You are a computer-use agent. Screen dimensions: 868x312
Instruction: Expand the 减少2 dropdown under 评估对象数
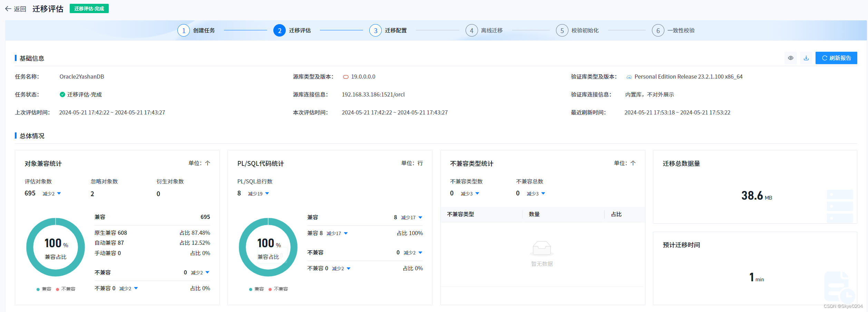coord(51,193)
